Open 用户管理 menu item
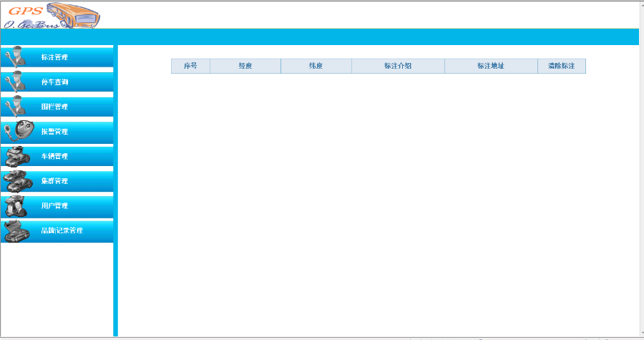Viewport: 644px width, 340px height. (x=57, y=205)
